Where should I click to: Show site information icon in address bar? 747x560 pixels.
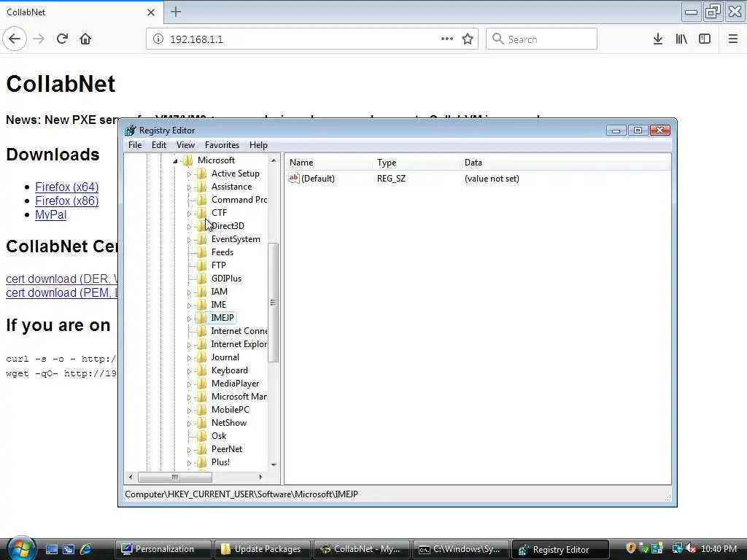coord(158,39)
